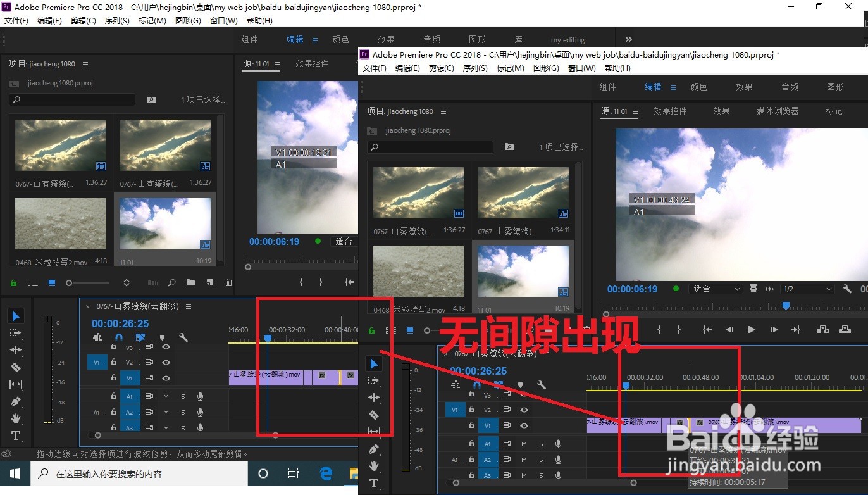Select 0468-米粒特写2.mov thumbnail in front project panel
The height and width of the screenshot is (495, 868).
coord(418,272)
